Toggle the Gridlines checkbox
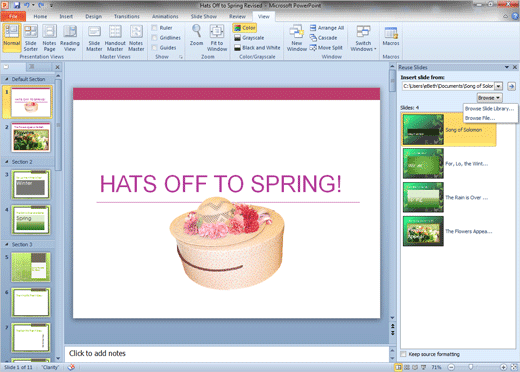The image size is (520, 372). point(154,38)
